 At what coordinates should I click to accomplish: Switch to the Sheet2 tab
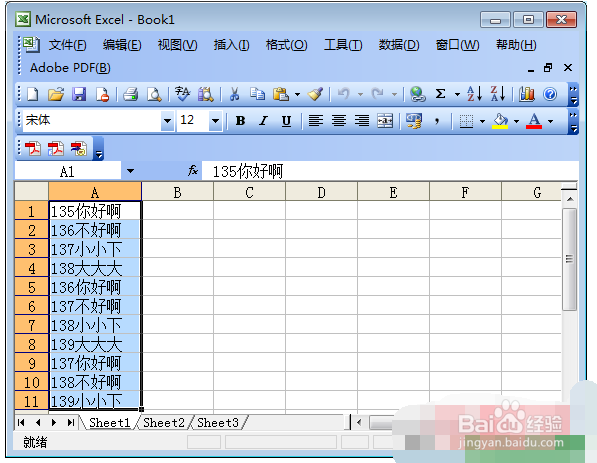click(x=164, y=423)
